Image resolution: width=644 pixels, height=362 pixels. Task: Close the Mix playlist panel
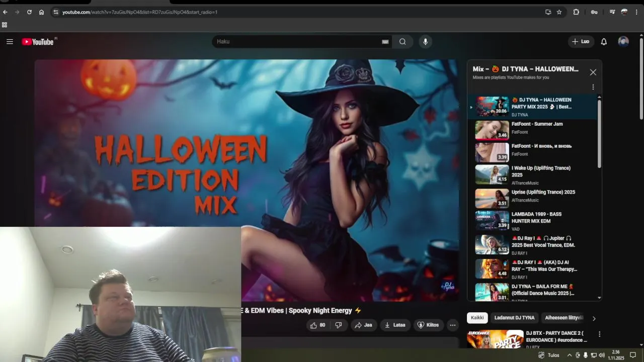pyautogui.click(x=593, y=72)
